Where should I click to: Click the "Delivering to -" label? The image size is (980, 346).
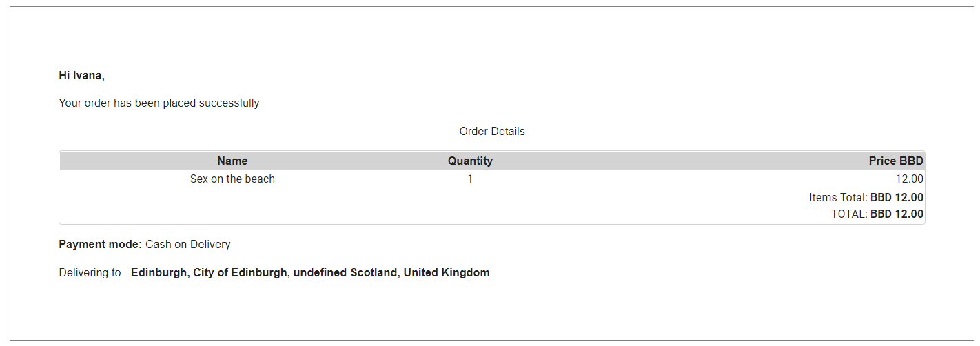click(93, 273)
